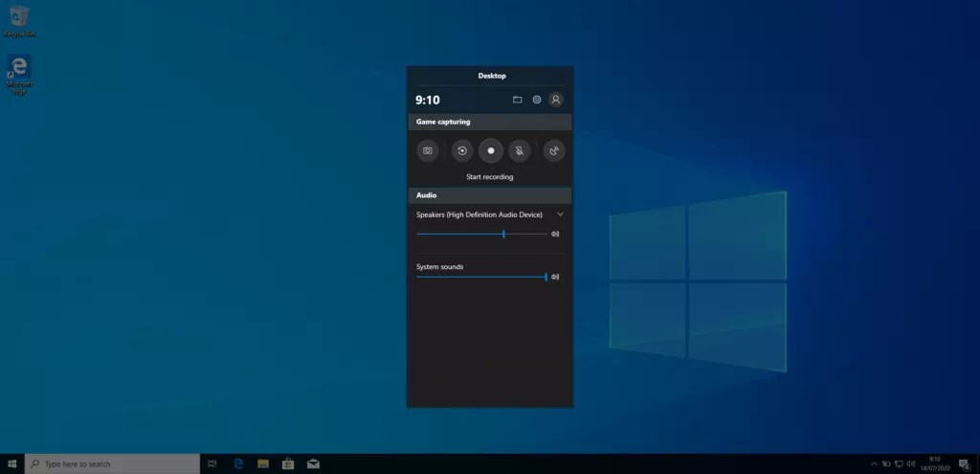Take a screenshot with the camera icon
Viewport: 980px width, 474px height.
[x=428, y=150]
